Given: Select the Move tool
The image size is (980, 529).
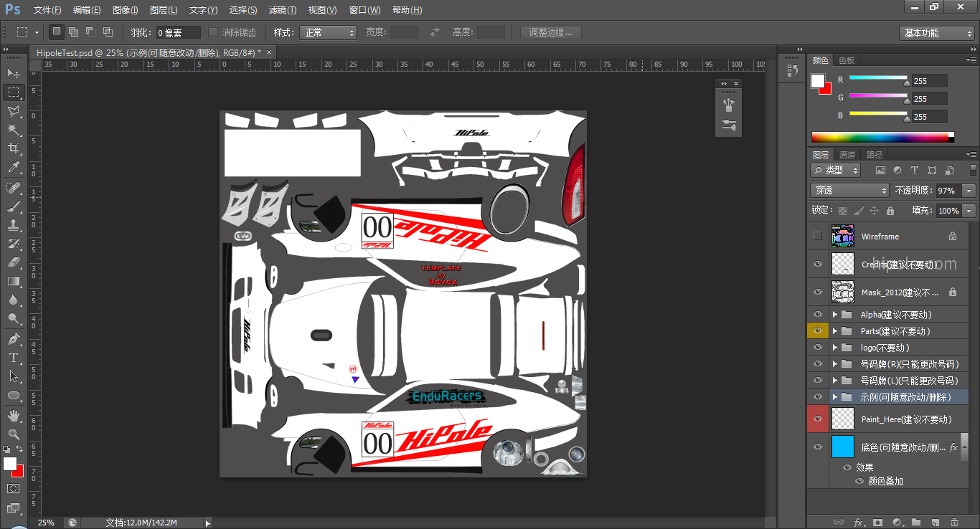Looking at the screenshot, I should 14,73.
